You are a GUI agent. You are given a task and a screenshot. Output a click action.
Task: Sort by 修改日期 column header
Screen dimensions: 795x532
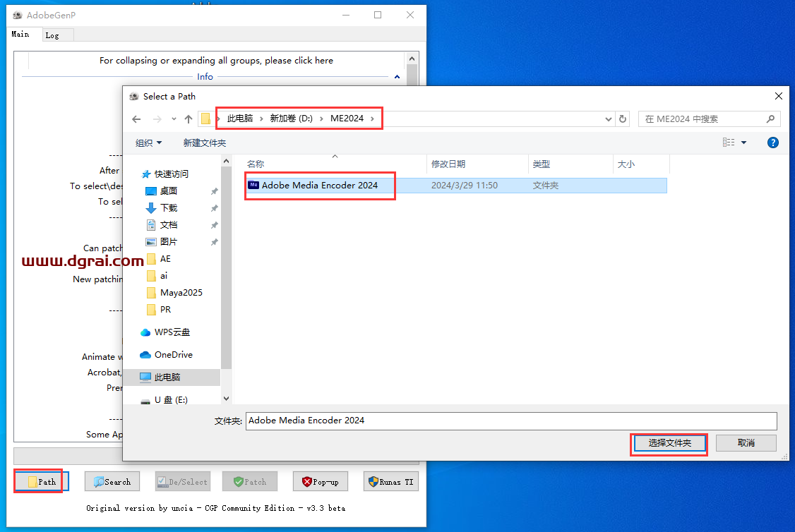click(x=477, y=164)
